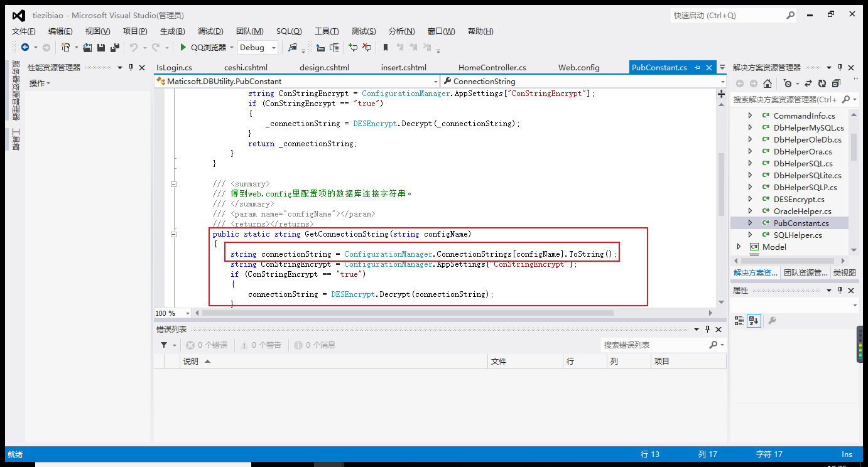Screen dimensions: 868x467
Task: Open the QQ浏览器 browser target dropdown arrow
Action: coord(231,48)
